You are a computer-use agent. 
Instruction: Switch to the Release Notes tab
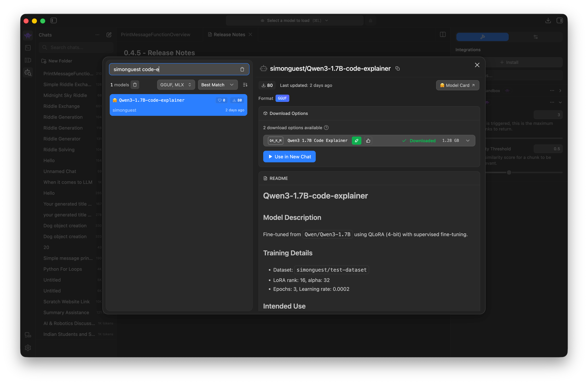[x=229, y=35]
